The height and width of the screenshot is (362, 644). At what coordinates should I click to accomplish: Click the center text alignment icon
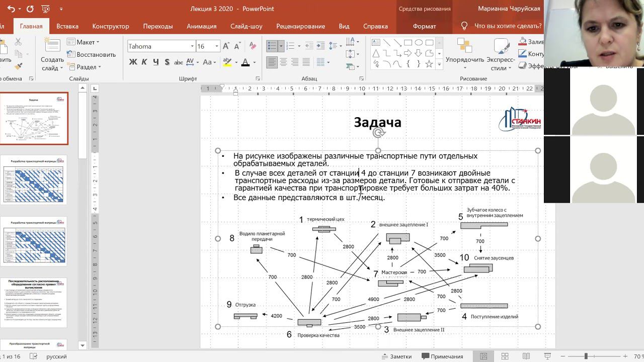click(283, 62)
